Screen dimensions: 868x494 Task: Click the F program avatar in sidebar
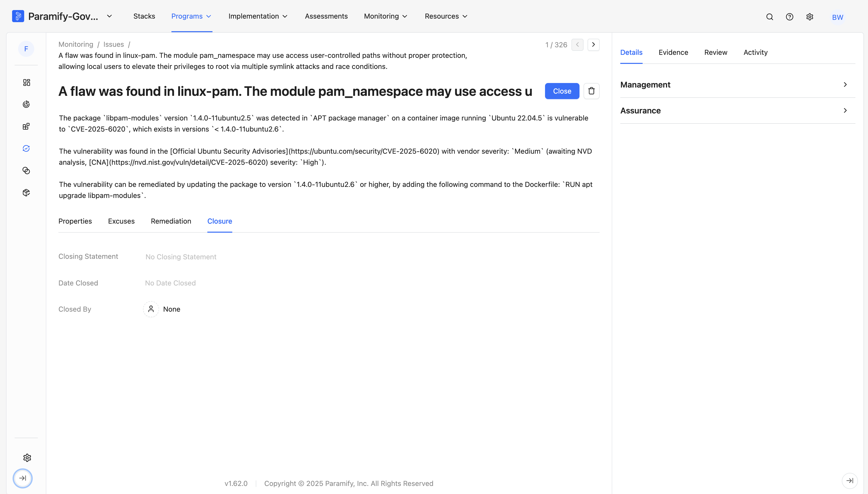coord(26,49)
